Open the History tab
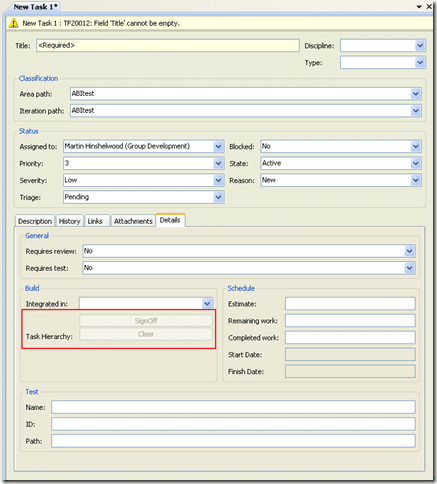This screenshot has height=484, width=437. 70,221
